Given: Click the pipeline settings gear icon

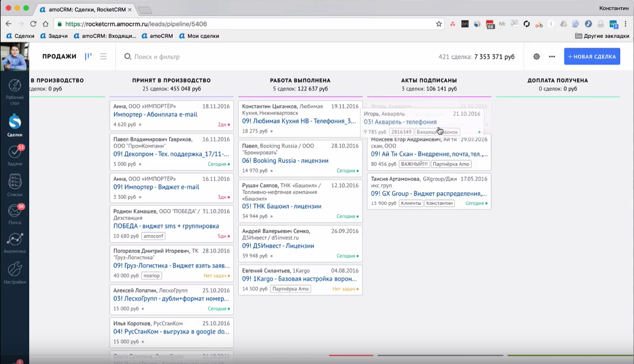Looking at the screenshot, I should click(536, 57).
